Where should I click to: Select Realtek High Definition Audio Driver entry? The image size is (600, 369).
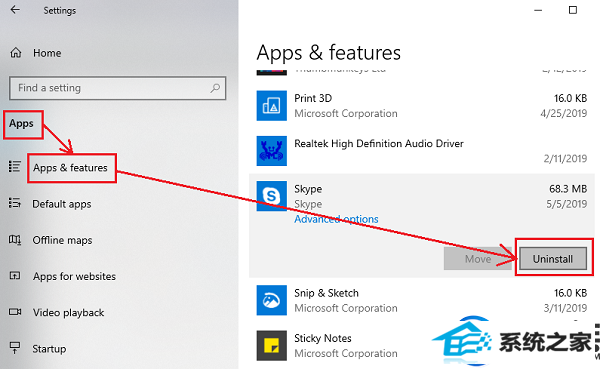coord(379,144)
